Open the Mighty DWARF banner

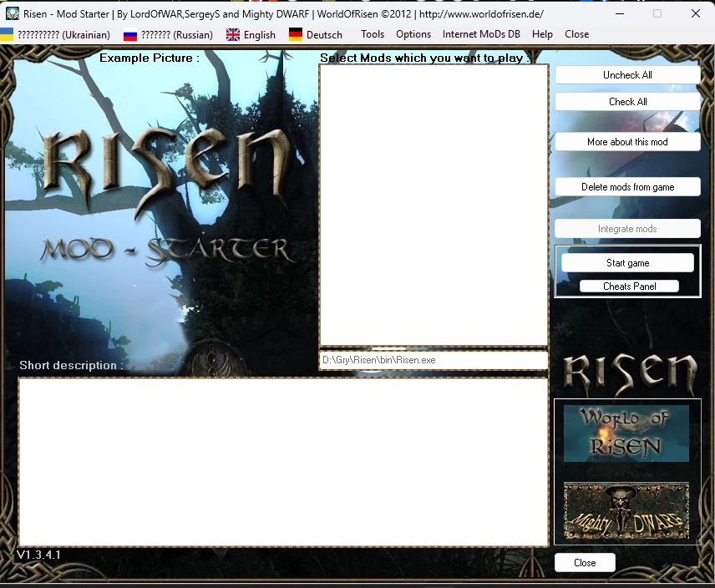[626, 511]
